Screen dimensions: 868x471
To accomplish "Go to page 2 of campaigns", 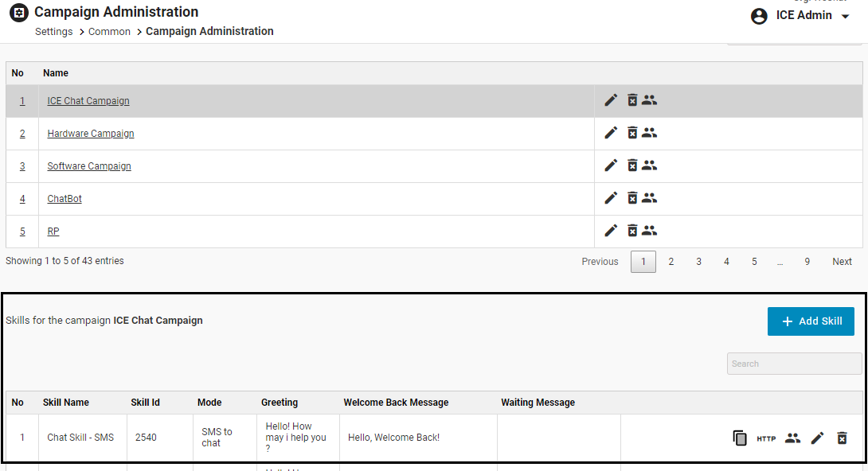I will [671, 262].
